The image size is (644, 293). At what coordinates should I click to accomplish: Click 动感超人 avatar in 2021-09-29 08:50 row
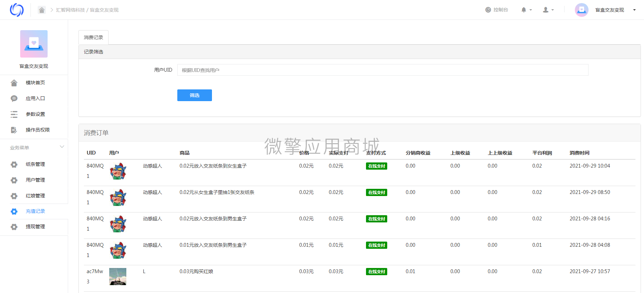(118, 198)
